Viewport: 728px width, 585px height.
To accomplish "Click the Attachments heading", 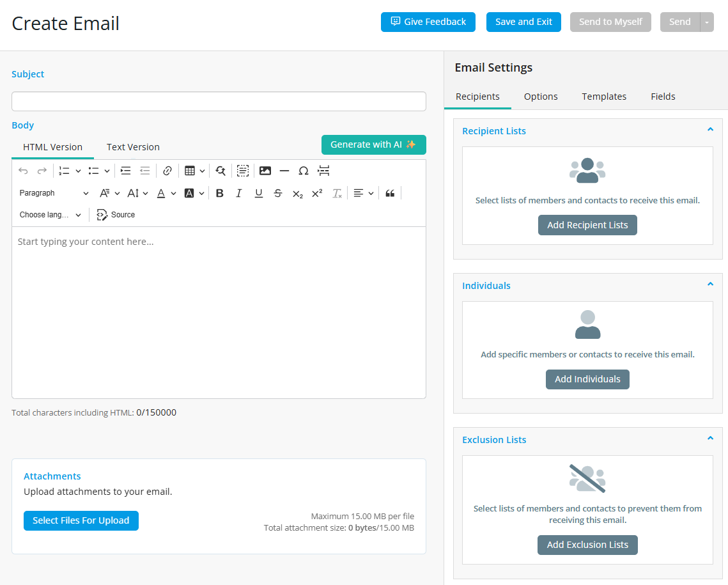I will click(x=52, y=476).
